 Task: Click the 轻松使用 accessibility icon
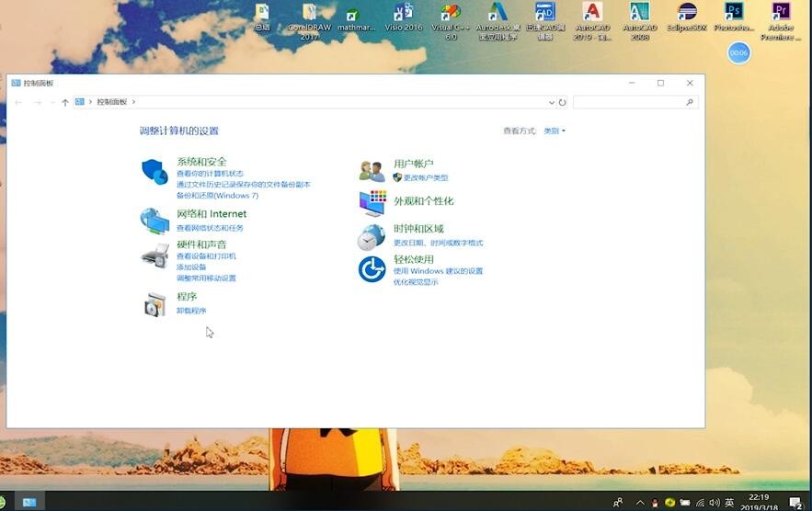click(x=372, y=269)
